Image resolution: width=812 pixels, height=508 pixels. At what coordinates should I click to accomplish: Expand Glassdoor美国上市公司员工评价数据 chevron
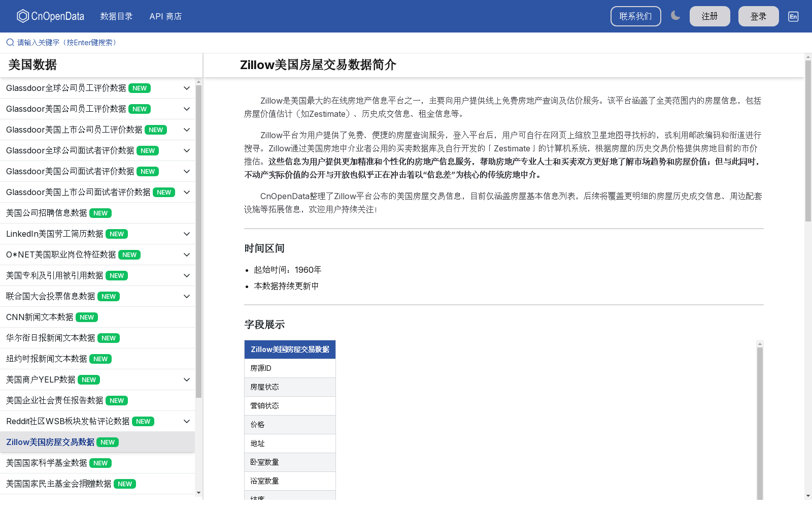tap(187, 130)
